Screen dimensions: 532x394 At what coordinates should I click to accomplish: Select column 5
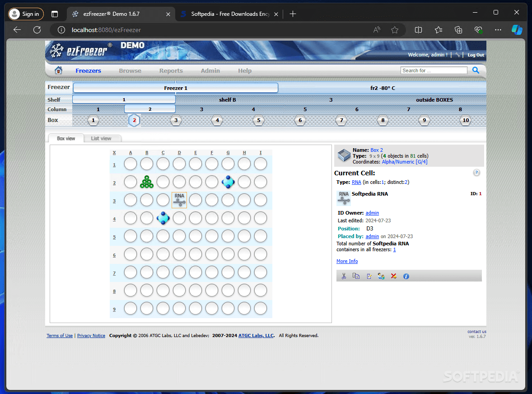(305, 109)
